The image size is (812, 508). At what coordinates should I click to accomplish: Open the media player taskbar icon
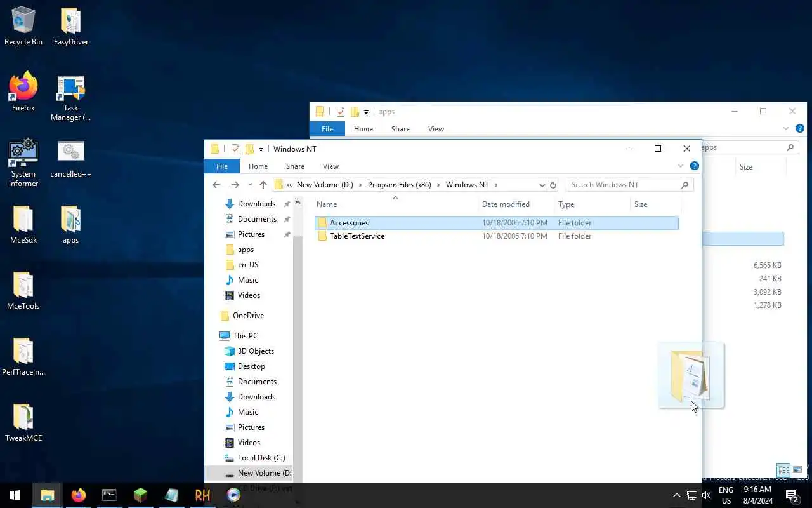point(233,495)
